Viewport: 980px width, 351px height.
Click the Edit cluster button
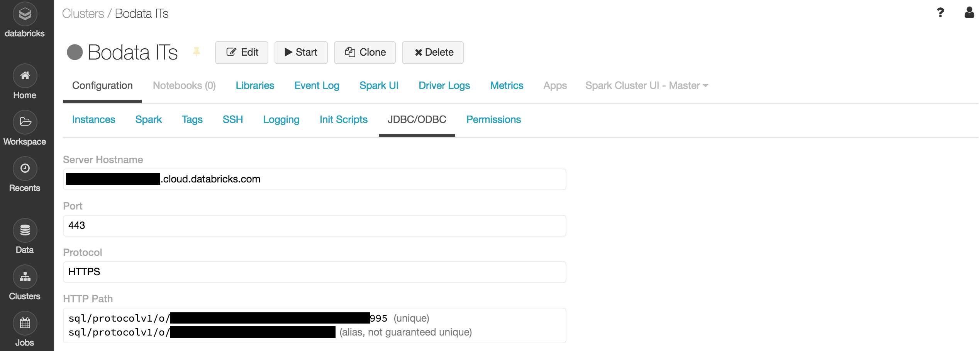242,53
